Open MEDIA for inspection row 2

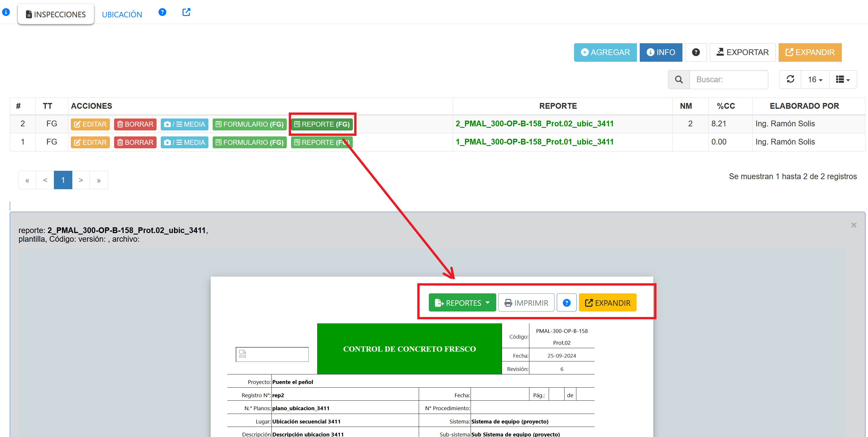click(184, 124)
